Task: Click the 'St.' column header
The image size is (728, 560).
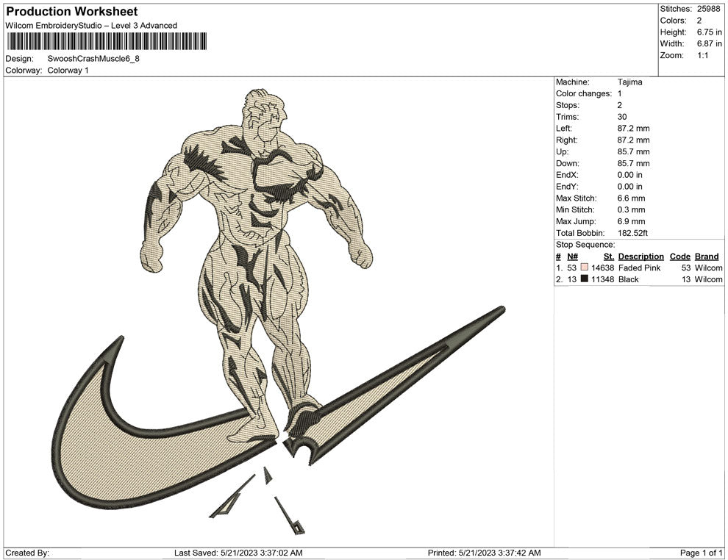Action: tap(609, 256)
